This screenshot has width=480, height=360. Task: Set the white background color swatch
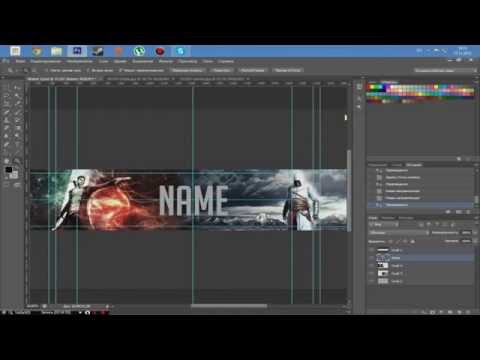tap(14, 175)
